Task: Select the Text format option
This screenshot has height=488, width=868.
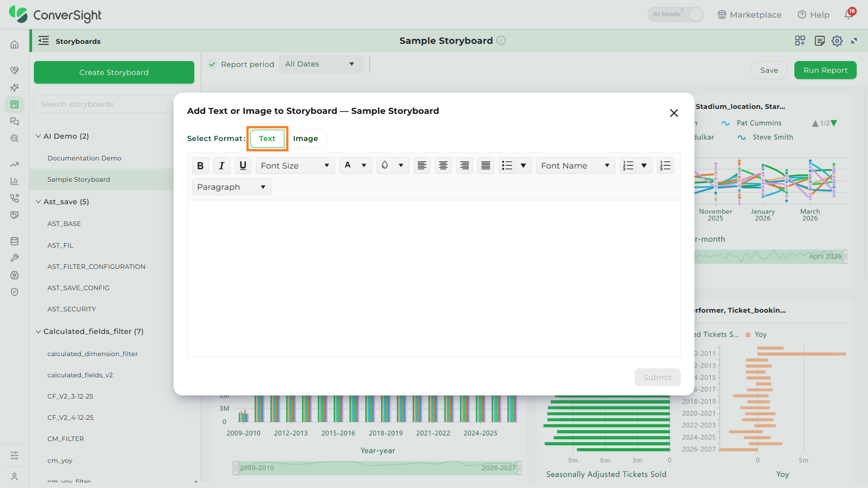Action: point(267,138)
